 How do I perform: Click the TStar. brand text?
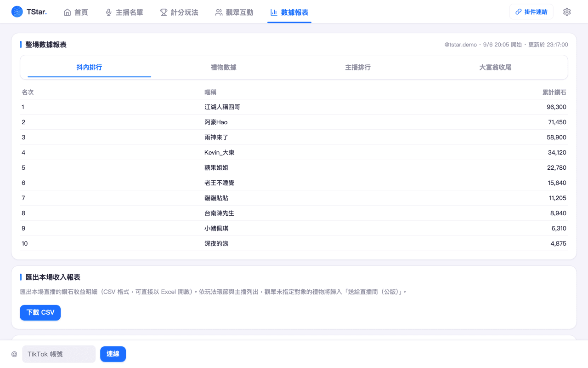point(37,12)
